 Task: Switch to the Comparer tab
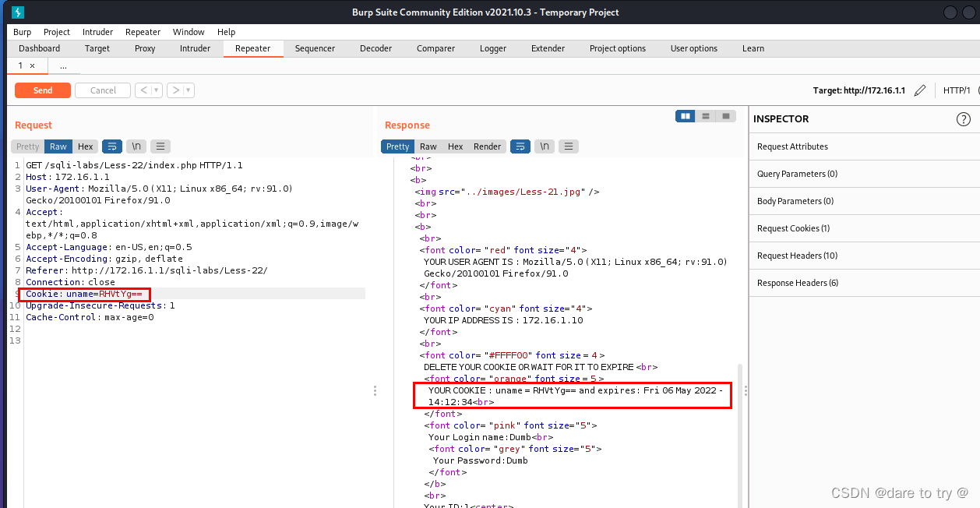coord(435,48)
